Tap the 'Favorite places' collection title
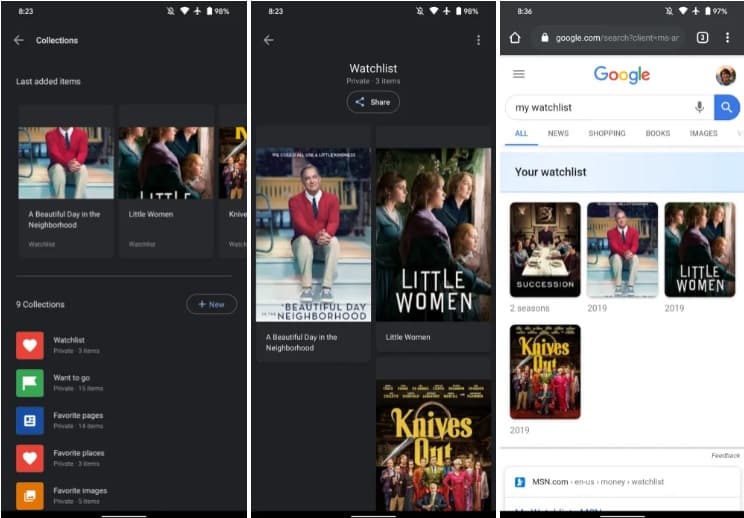744x518 pixels. click(79, 453)
